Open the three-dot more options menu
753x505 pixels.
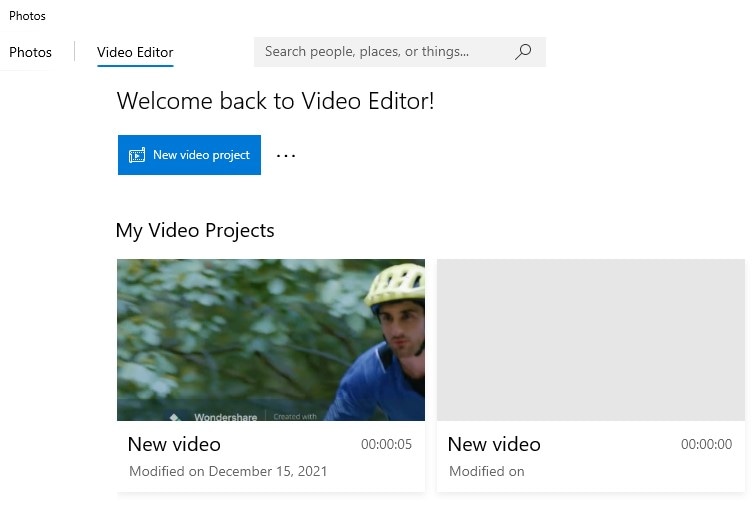(286, 156)
